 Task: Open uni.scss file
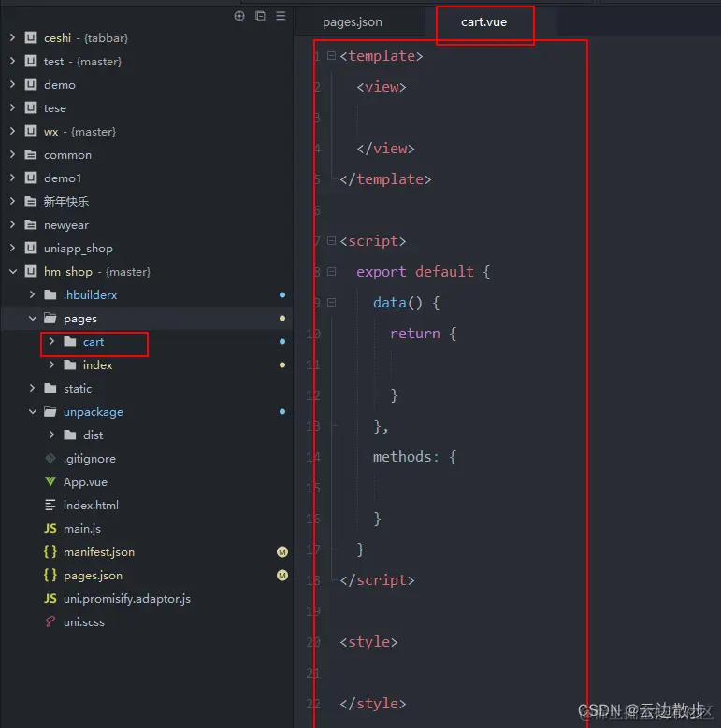84,622
